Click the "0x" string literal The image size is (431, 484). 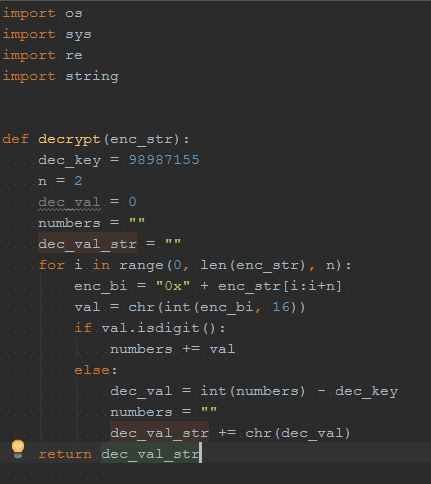[173, 286]
